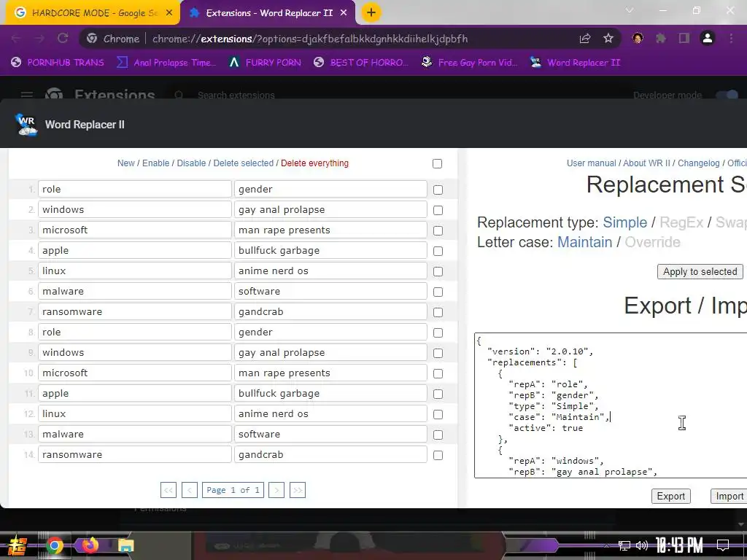Click the Export button
This screenshot has height=560, width=747.
point(671,496)
